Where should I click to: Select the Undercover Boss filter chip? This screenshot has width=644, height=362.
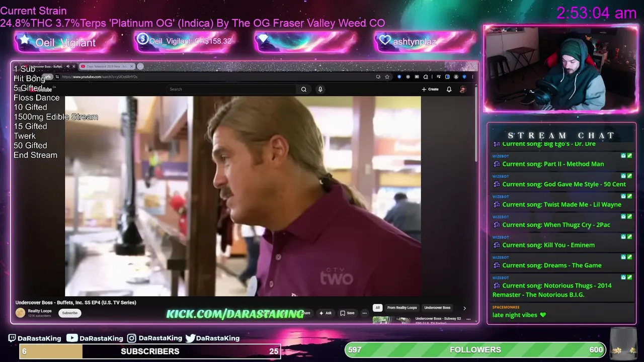tap(437, 308)
